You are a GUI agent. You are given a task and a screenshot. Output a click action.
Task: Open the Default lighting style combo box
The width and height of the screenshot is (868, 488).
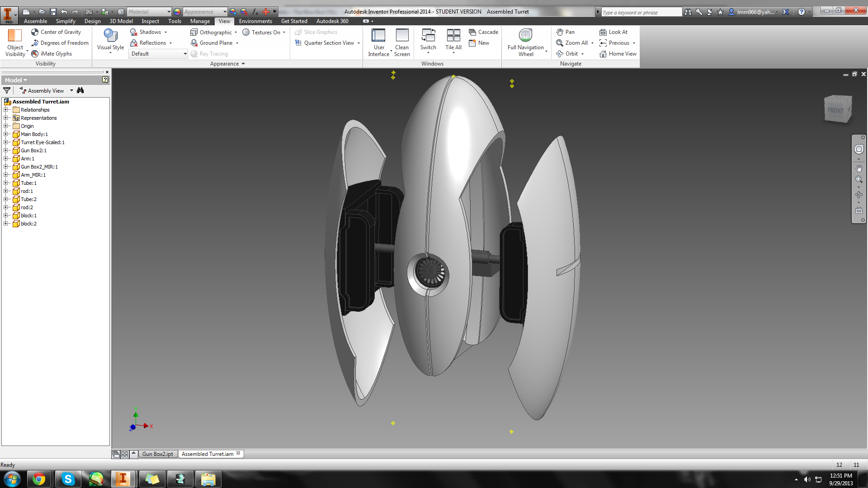(158, 54)
